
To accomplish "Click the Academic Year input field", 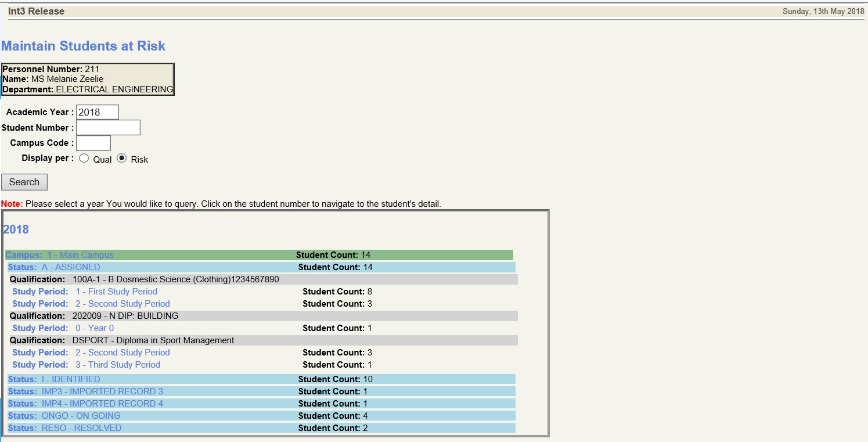I will point(97,112).
